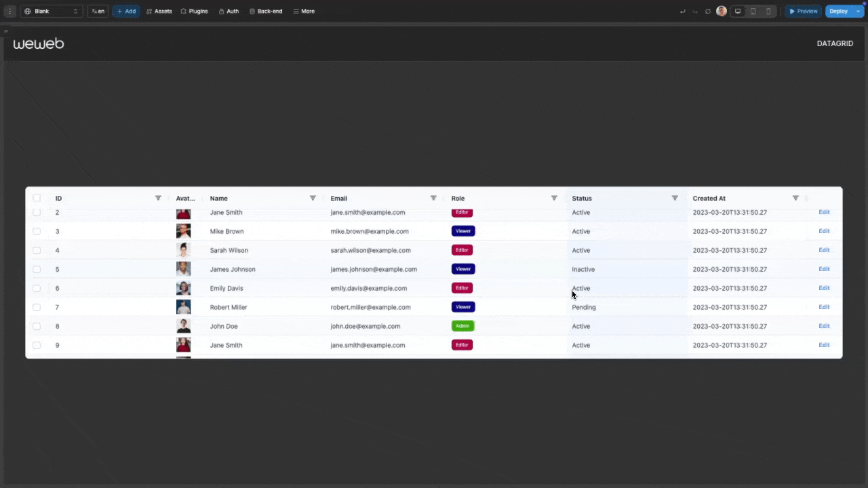Switch to tablet viewport icon
The width and height of the screenshot is (868, 488).
753,12
